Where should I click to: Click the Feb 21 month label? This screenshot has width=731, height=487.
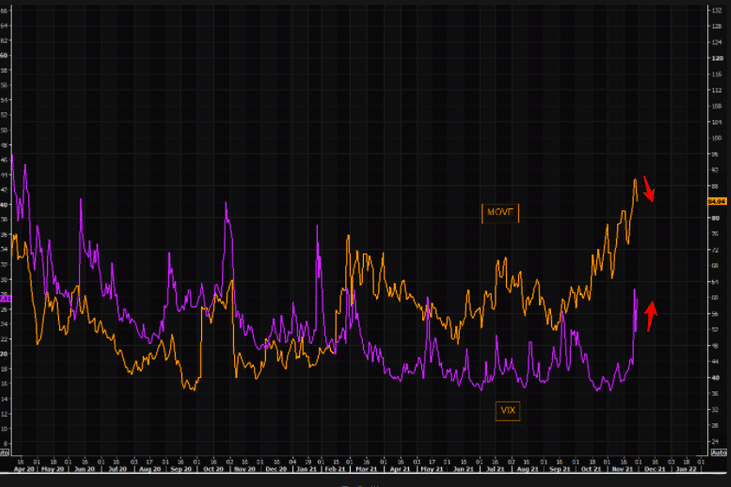[x=338, y=467]
